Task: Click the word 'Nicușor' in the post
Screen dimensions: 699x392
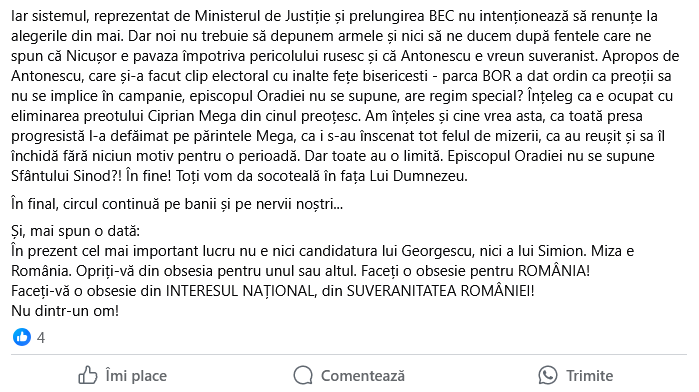Action: click(91, 56)
